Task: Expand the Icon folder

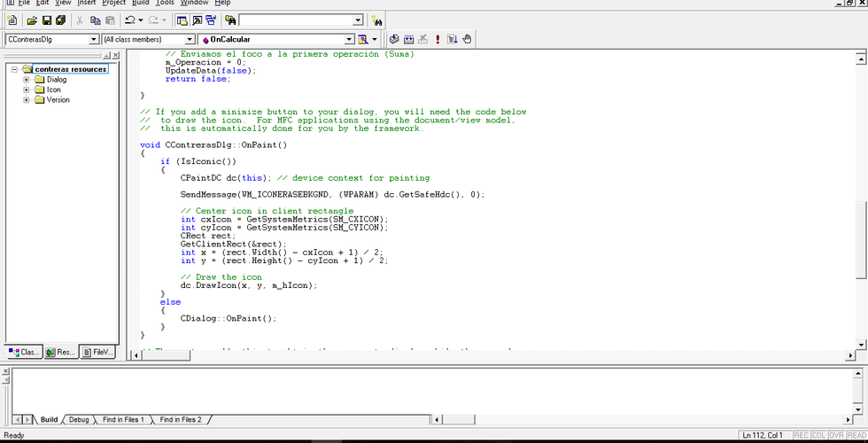Action: click(x=26, y=89)
